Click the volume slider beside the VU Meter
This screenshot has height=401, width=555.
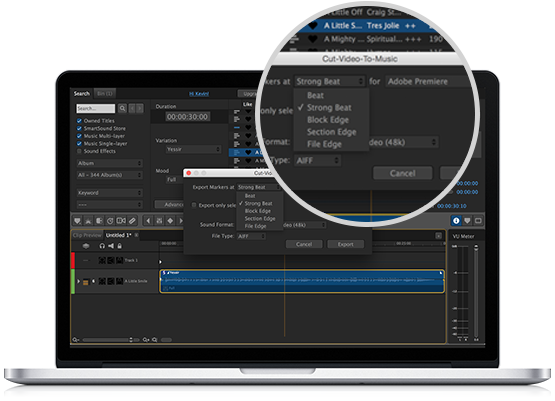[x=476, y=292]
